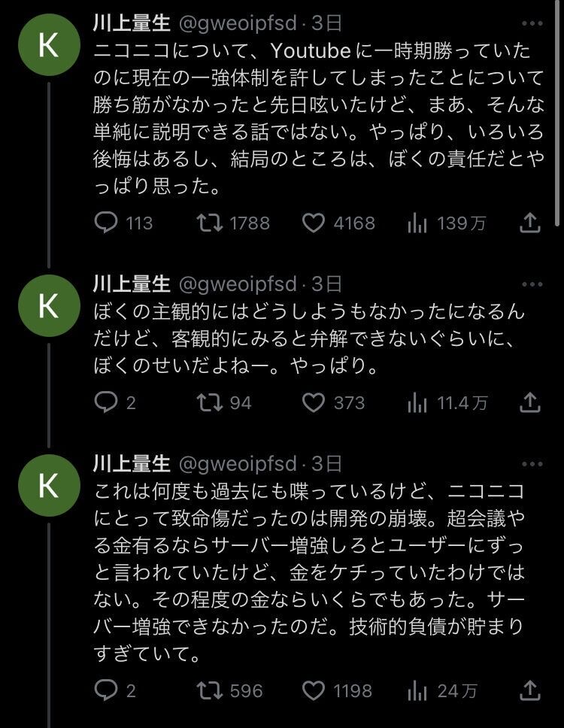Viewport: 564px width, 728px height.
Task: Like the first tweet with 4168 likes
Action: coord(313,223)
